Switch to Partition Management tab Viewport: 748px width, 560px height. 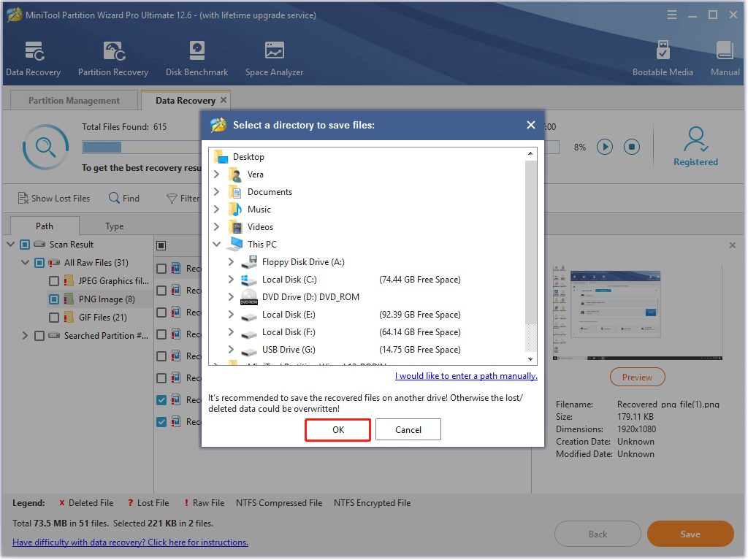(x=74, y=101)
